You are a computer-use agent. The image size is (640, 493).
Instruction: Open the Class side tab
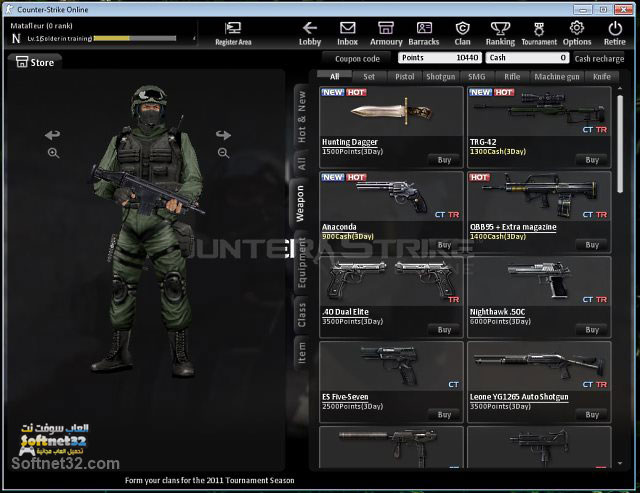301,315
